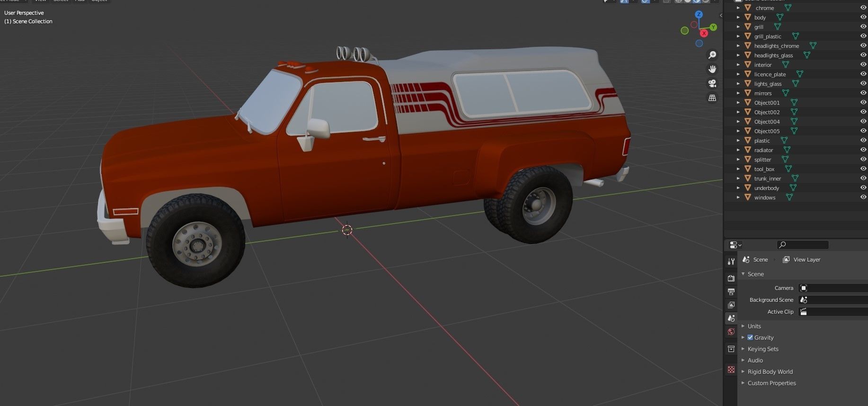
Task: Click the mesh data icon beside trunk_inner
Action: tap(795, 178)
